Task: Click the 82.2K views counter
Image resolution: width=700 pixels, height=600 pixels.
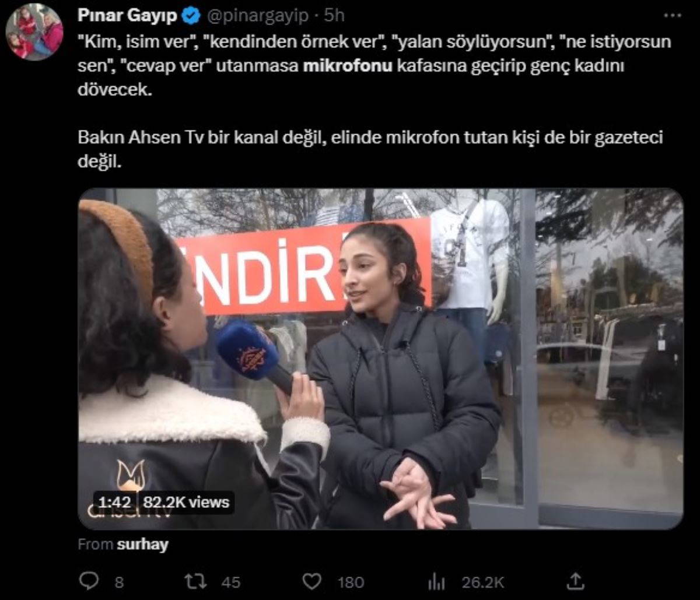Action: pos(187,502)
